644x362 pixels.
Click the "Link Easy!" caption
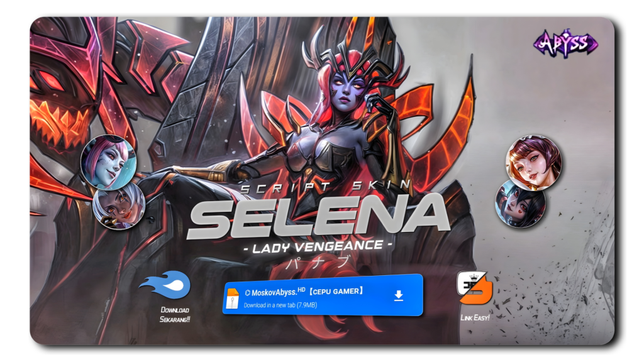coord(475,317)
